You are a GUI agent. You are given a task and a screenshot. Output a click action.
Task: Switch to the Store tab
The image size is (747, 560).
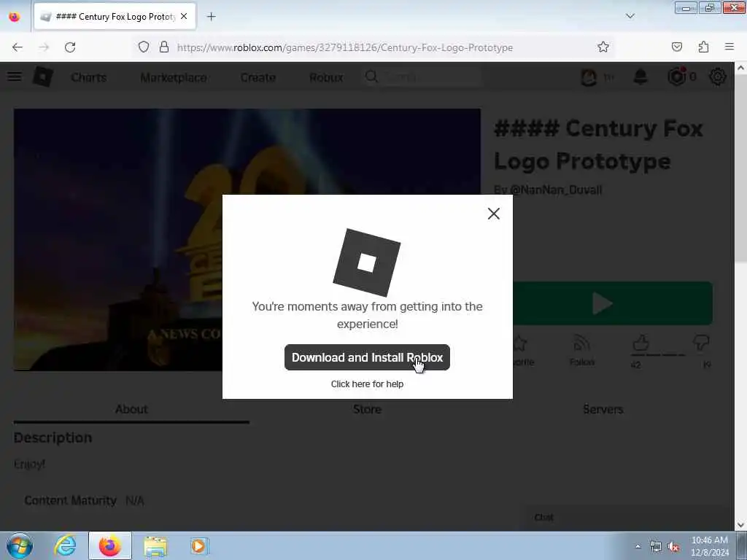(368, 410)
